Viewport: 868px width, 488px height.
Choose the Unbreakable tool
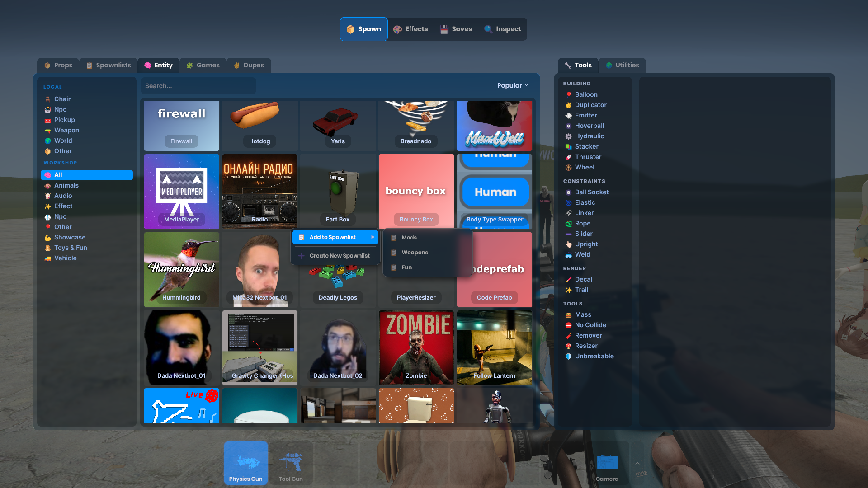(x=594, y=356)
